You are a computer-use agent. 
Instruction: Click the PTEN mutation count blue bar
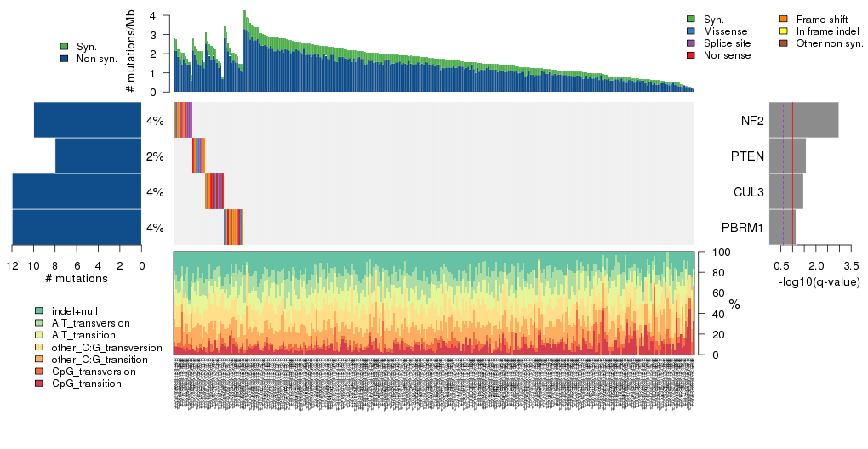[x=98, y=156]
